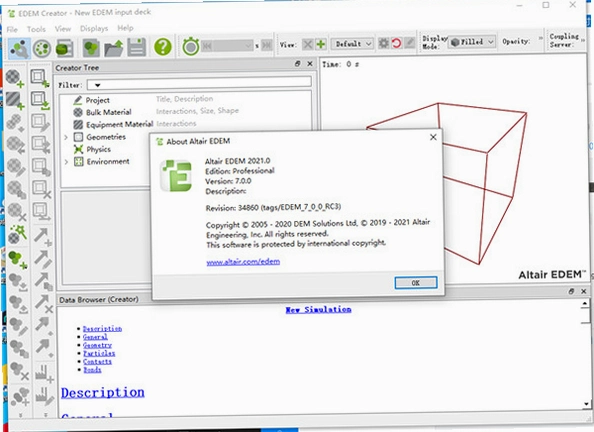This screenshot has height=432, width=594.
Task: Show more items after Coupling Server
Action: (x=582, y=39)
